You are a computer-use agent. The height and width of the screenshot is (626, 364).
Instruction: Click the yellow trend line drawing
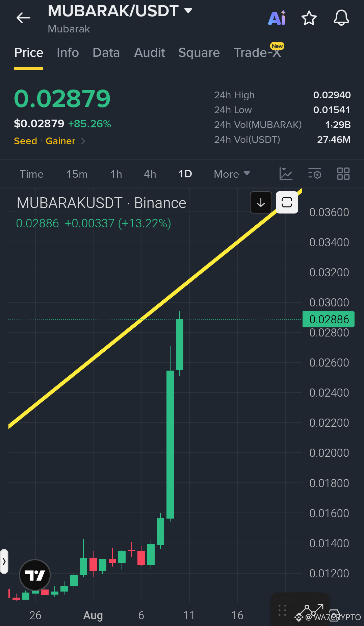(155, 308)
